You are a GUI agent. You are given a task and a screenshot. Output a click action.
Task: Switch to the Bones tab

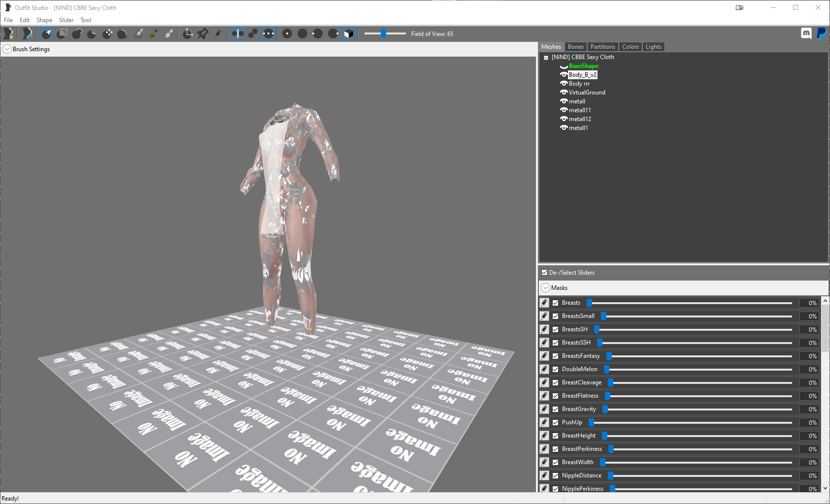click(575, 47)
